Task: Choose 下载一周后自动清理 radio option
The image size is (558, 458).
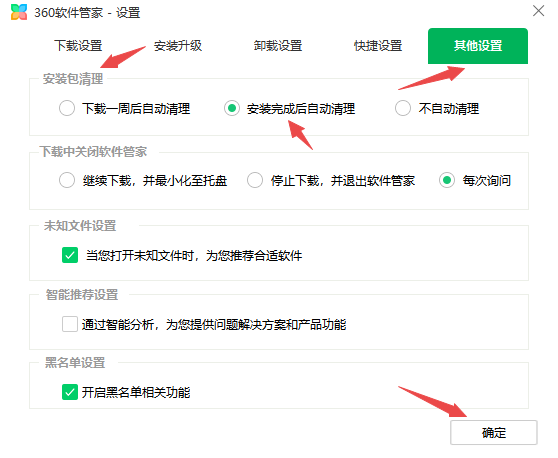Action: click(67, 108)
